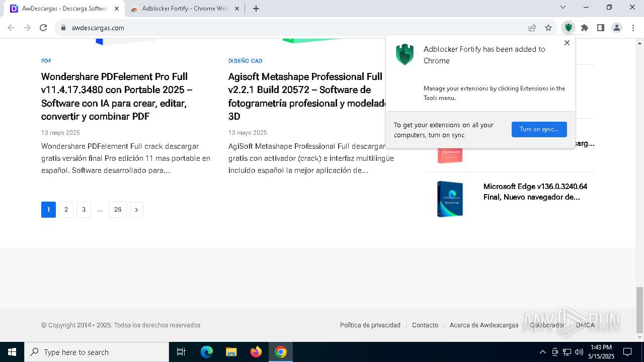Click the Turn on sync button
Screen dimensions: 644x362
tap(539, 129)
